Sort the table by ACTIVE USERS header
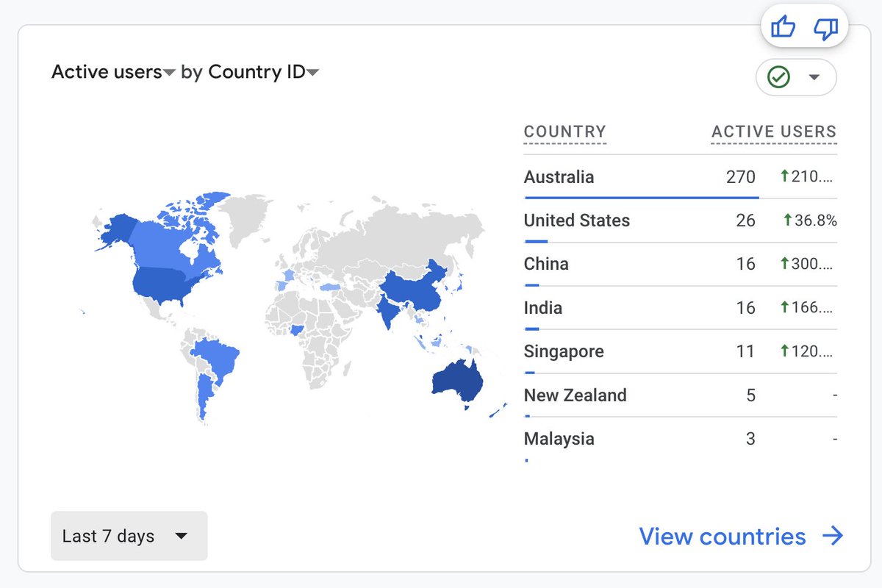Image resolution: width=882 pixels, height=588 pixels. tap(773, 132)
